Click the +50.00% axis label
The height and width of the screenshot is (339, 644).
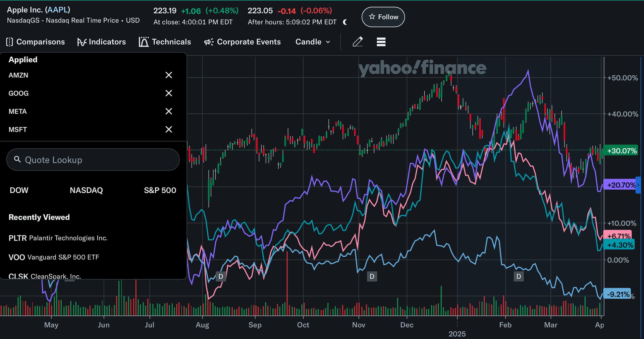tap(623, 78)
